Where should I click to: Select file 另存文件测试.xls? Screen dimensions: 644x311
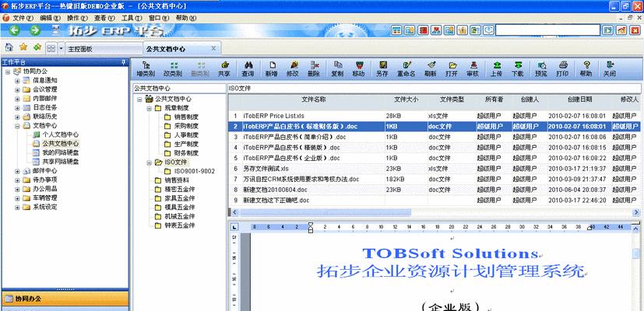[266, 169]
